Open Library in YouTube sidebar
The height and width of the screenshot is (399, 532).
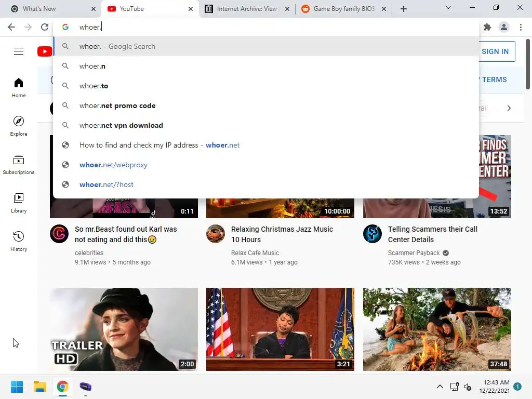[19, 203]
